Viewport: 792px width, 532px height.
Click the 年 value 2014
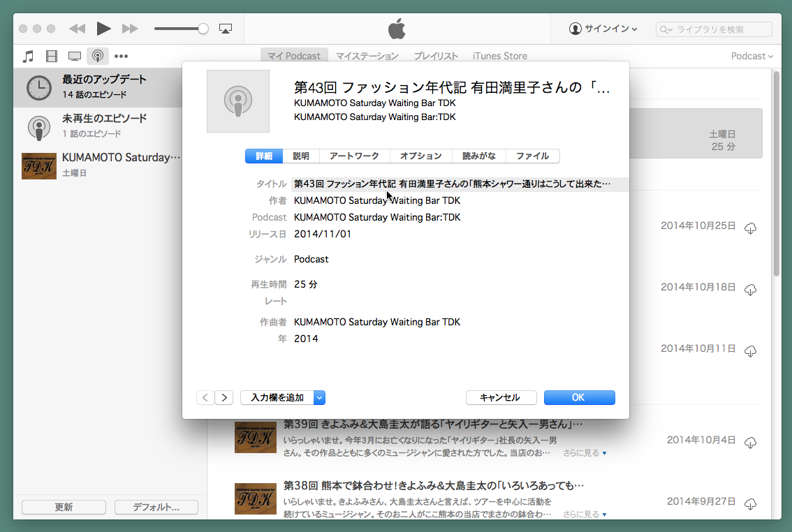(306, 338)
